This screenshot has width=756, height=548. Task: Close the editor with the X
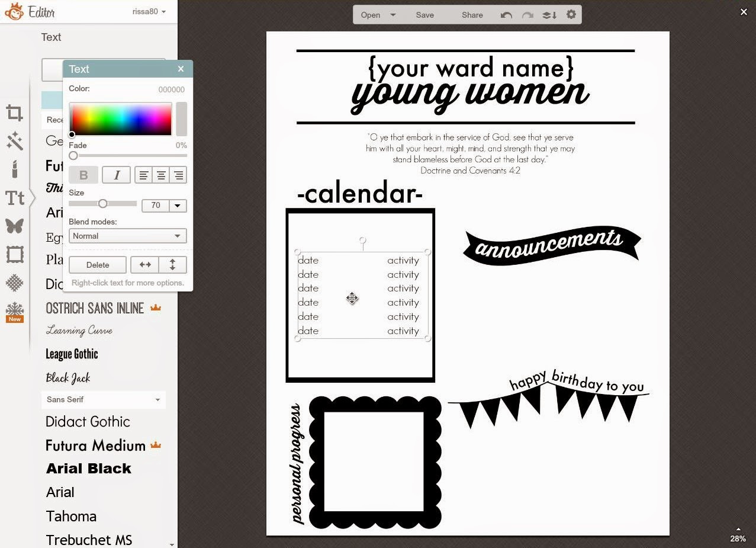pos(744,12)
